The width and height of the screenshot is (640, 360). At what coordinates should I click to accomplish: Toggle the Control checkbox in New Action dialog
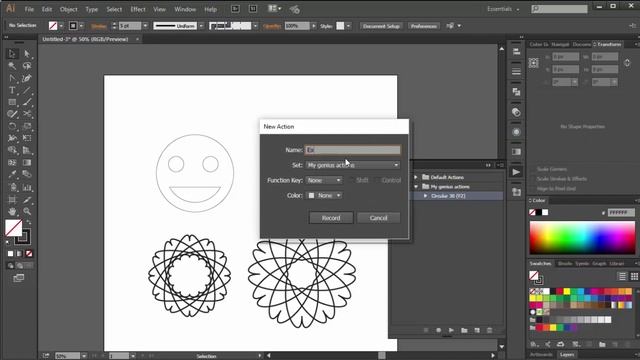tap(377, 180)
